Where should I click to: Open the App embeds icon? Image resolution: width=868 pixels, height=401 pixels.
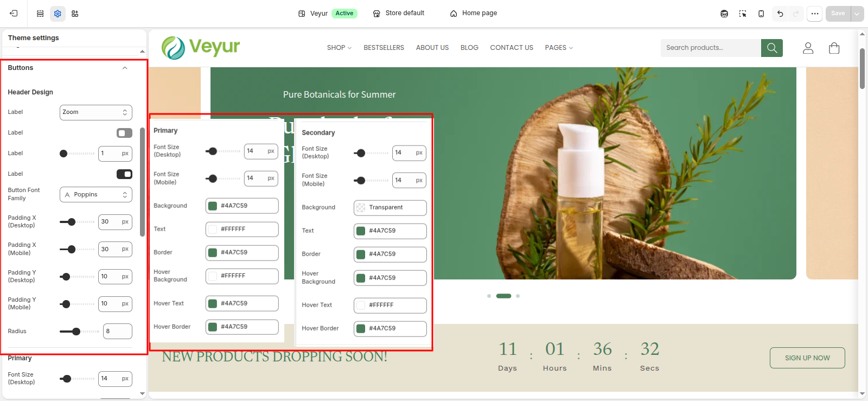coord(75,14)
